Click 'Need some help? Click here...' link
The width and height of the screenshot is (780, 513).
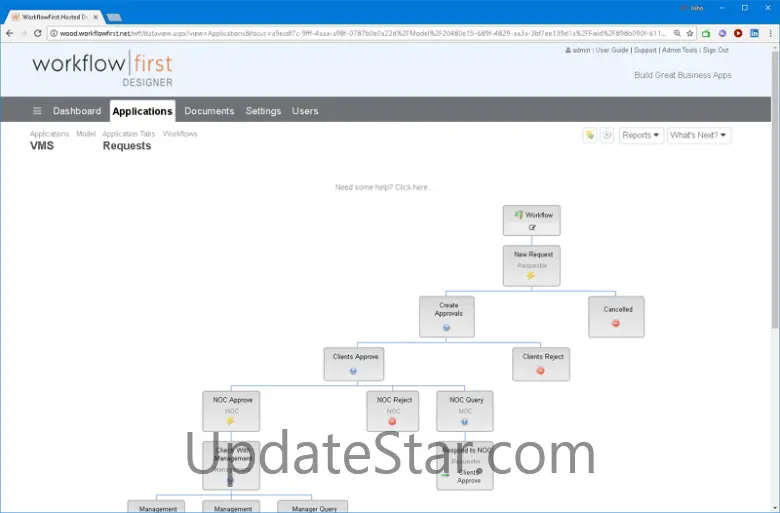tap(384, 187)
